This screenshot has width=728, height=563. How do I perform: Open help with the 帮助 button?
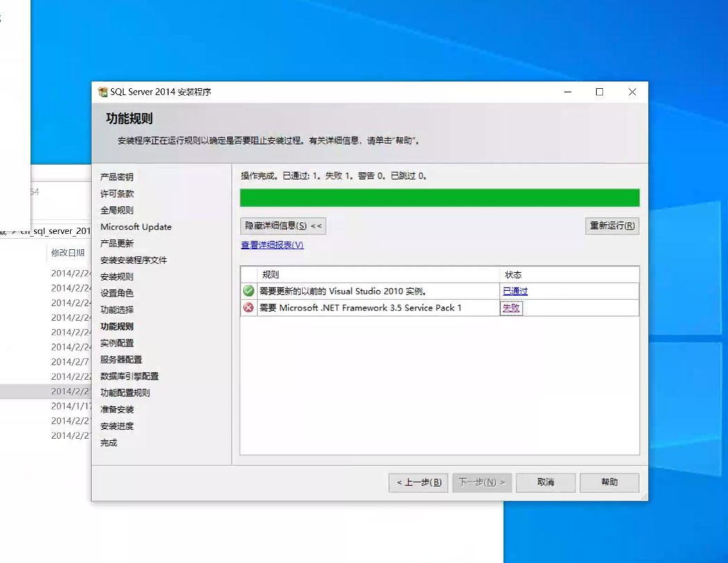click(x=609, y=482)
